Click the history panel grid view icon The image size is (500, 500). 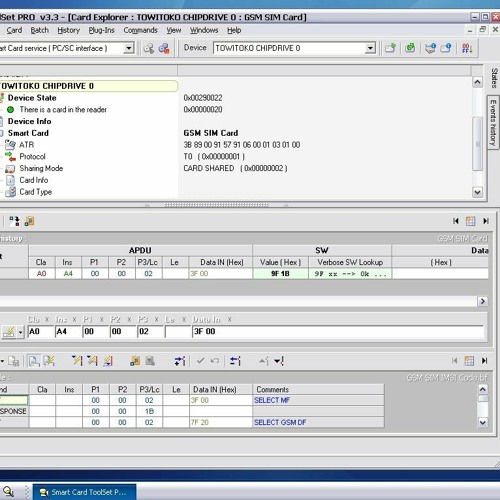click(x=470, y=221)
